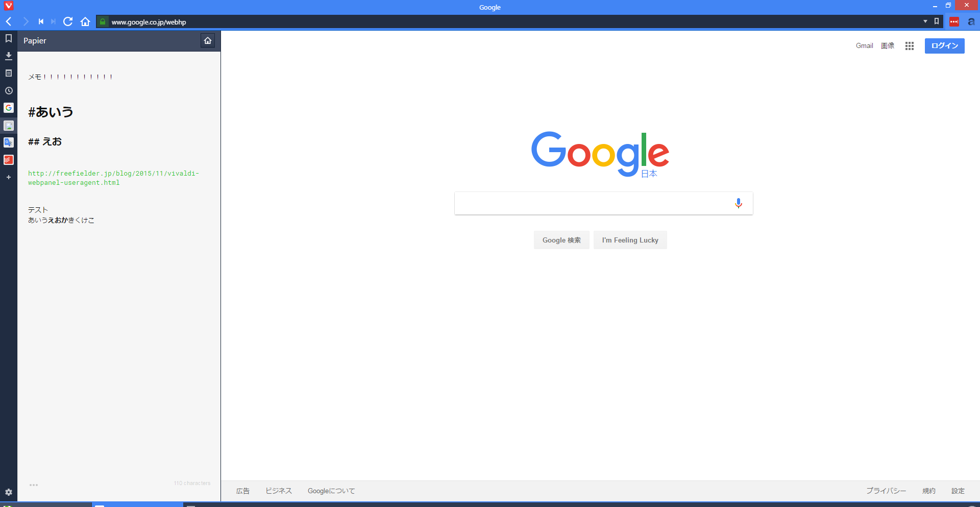Start voice search with microphone
Screen dimensions: 980x507
(739, 203)
